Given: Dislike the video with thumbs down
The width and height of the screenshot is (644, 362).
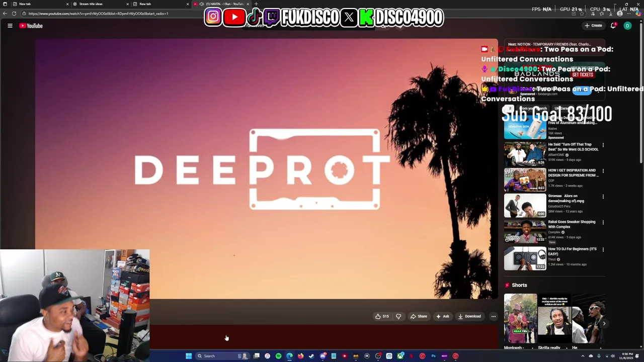Looking at the screenshot, I should pyautogui.click(x=398, y=316).
